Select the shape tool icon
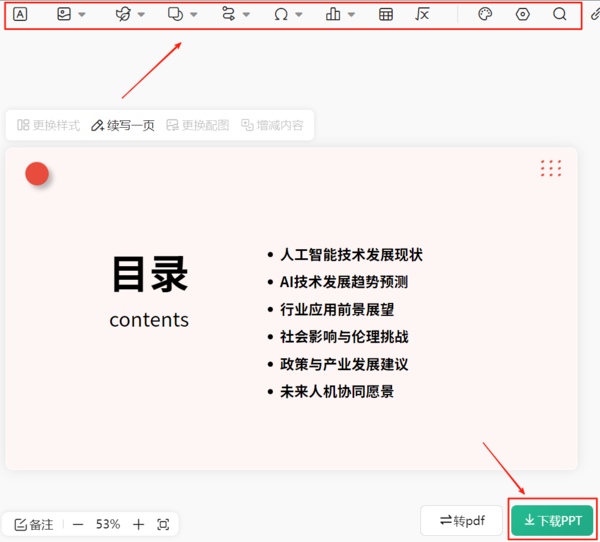600x542 pixels. [176, 14]
